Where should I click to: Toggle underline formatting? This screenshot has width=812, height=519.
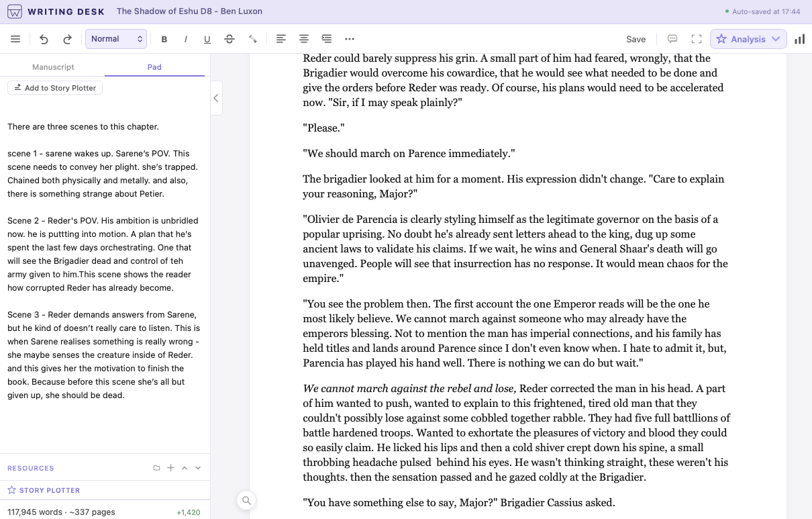[x=207, y=39]
